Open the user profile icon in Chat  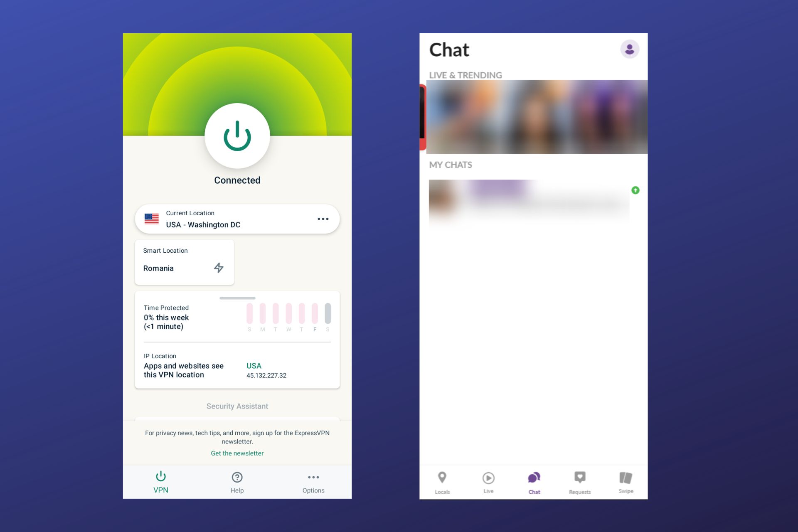pyautogui.click(x=629, y=49)
